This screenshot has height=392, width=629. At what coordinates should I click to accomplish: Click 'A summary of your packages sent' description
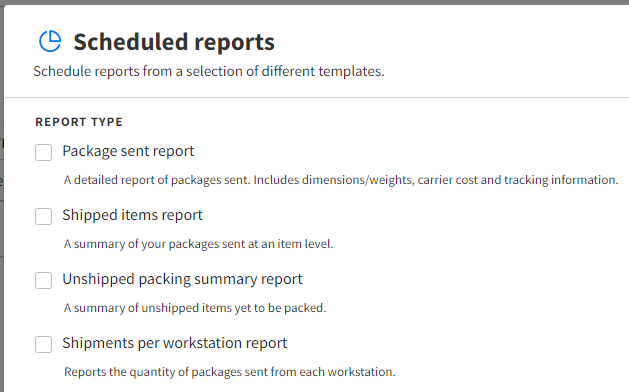coord(198,244)
